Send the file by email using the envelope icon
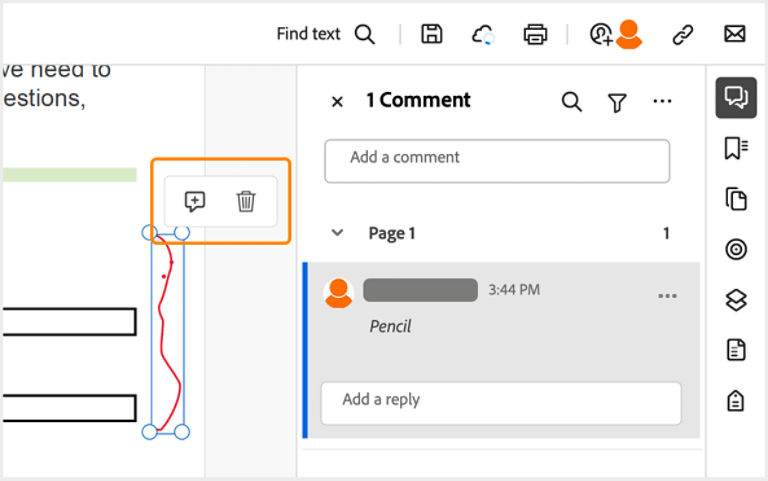768x481 pixels. 735,34
